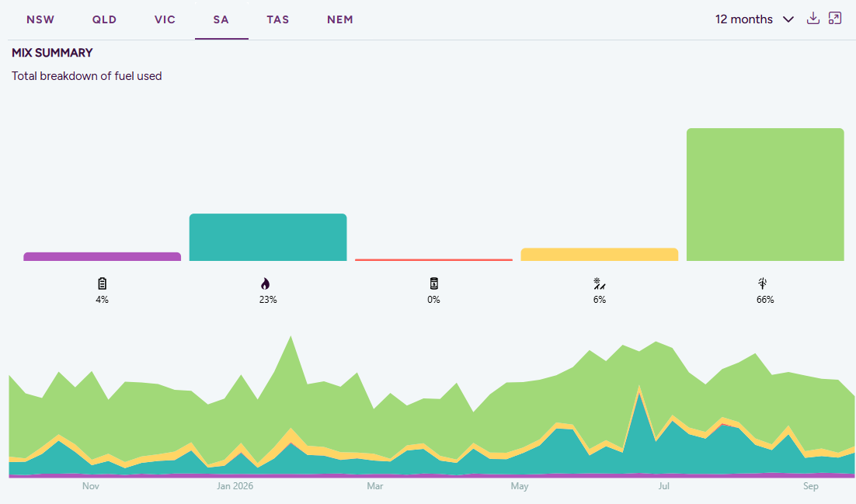856x504 pixels.
Task: Click the purple battery bar
Action: (x=102, y=256)
